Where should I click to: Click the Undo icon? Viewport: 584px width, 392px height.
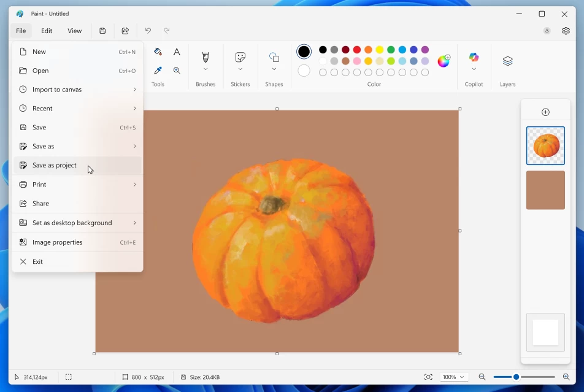point(147,30)
